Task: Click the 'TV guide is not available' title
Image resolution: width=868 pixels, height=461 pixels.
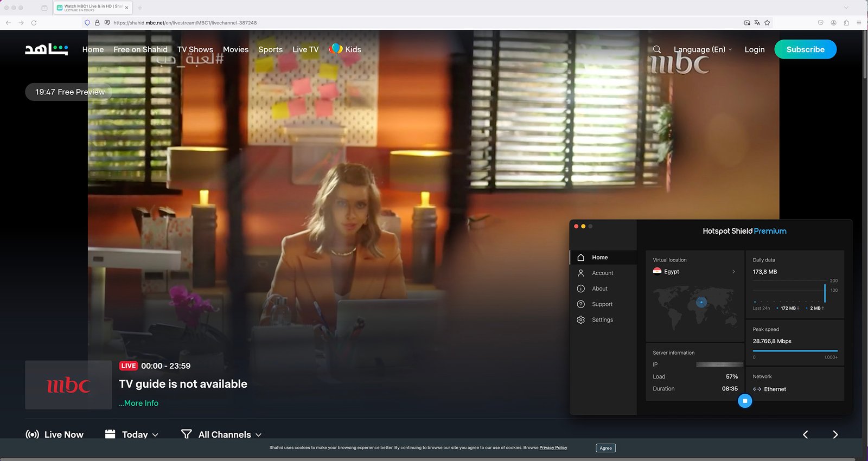Action: click(x=183, y=384)
